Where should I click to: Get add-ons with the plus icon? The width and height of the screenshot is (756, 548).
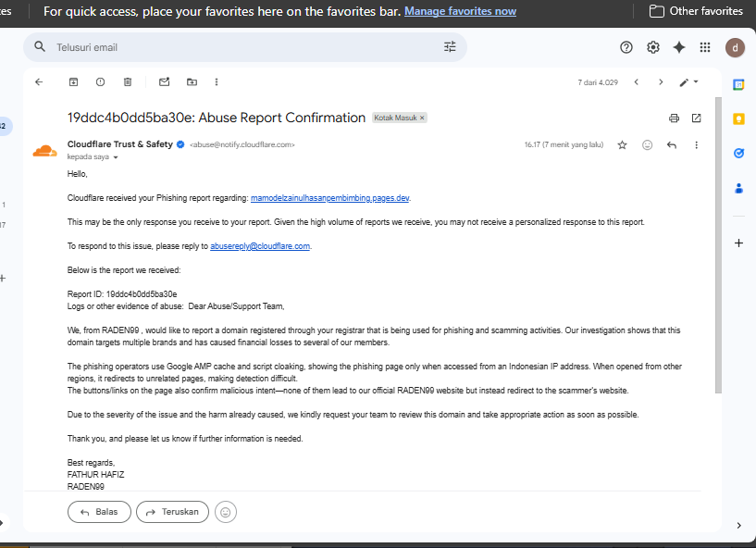coord(738,243)
